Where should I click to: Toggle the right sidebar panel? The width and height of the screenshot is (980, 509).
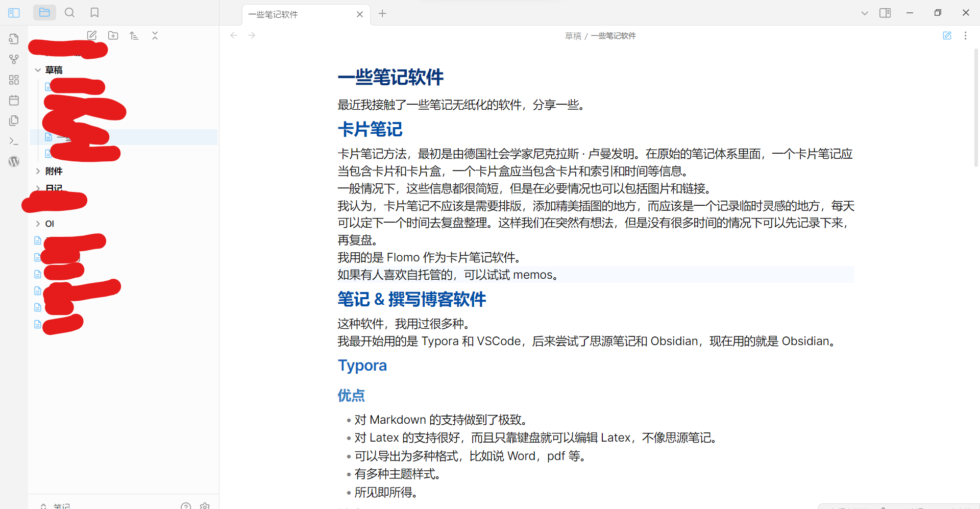click(x=885, y=13)
